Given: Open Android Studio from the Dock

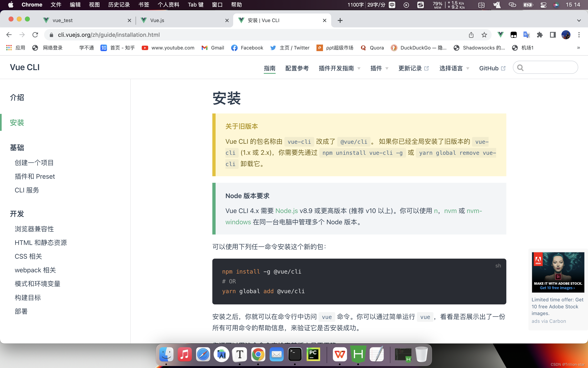Looking at the screenshot, I should click(x=221, y=355).
